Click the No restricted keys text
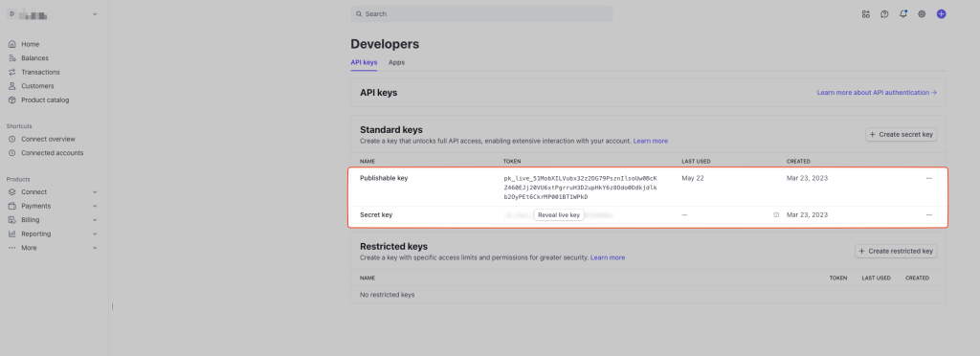This screenshot has height=356, width=980. pyautogui.click(x=387, y=295)
